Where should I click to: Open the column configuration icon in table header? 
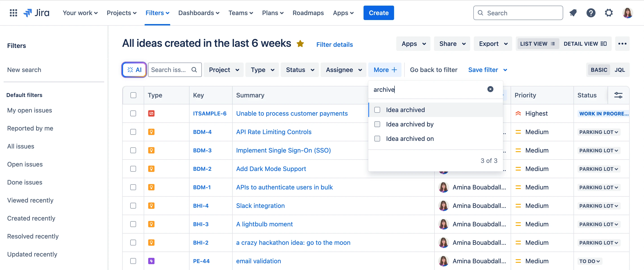tap(618, 95)
